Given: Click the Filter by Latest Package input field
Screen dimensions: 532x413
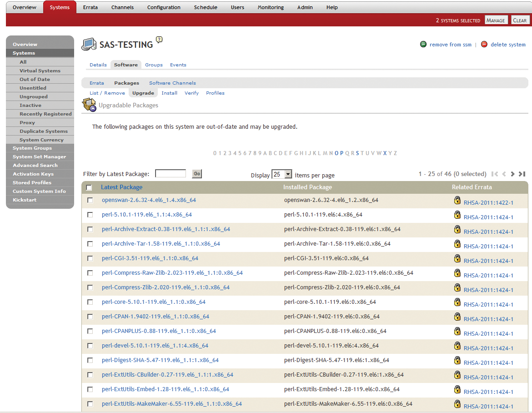Looking at the screenshot, I should [x=170, y=173].
